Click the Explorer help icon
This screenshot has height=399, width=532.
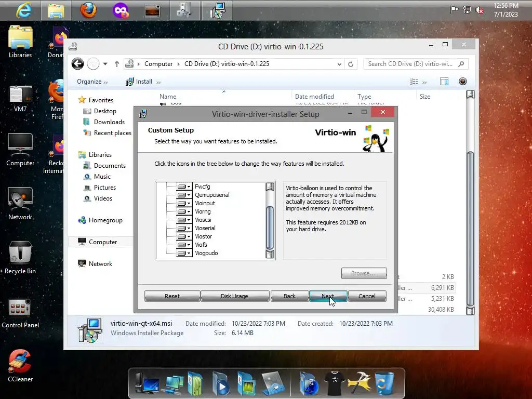click(x=463, y=82)
